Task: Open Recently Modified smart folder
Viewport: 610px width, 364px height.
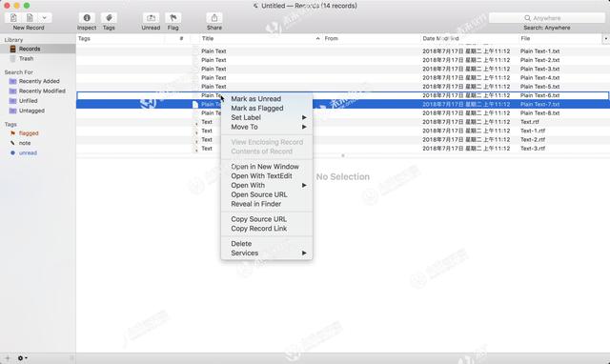Action: point(42,91)
